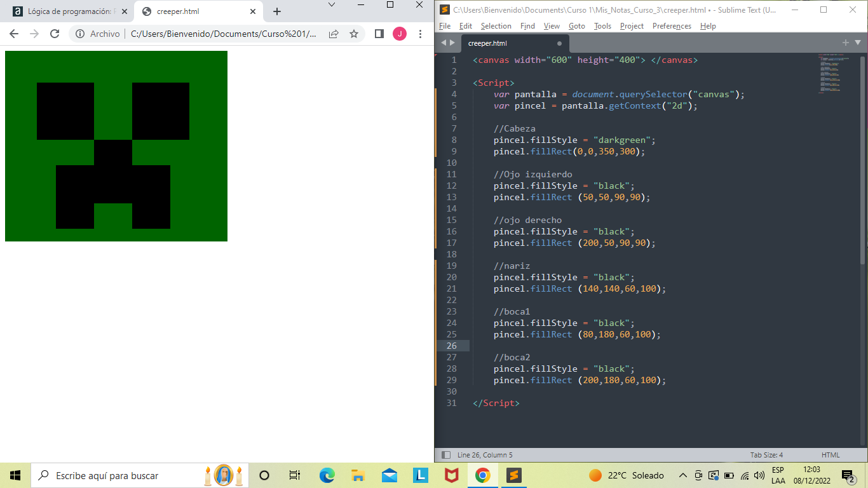Click the //Ojo izquierdo comment

coord(533,174)
